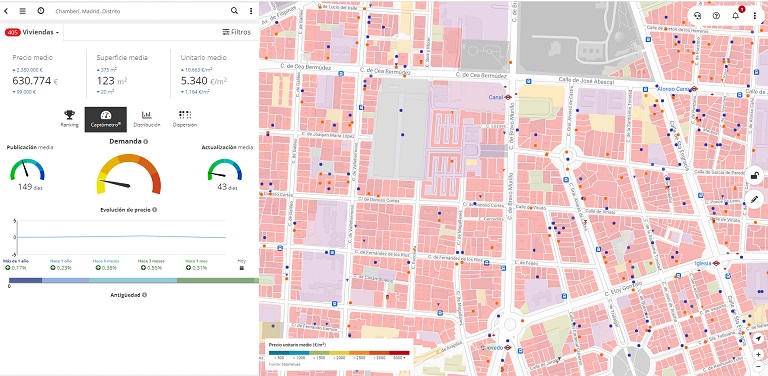Click the green antigüedad bar segment
The image size is (768, 376).
[x=217, y=281]
